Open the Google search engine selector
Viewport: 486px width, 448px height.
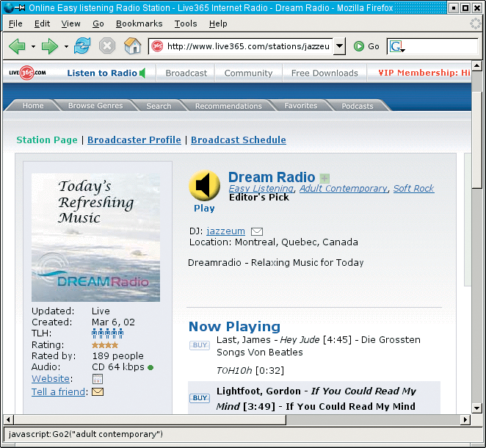point(396,47)
